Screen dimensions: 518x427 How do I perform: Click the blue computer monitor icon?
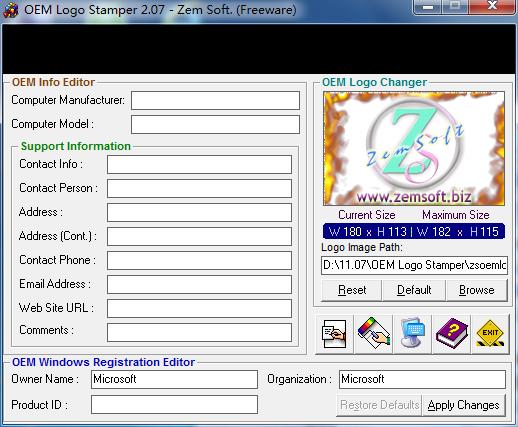pos(413,334)
